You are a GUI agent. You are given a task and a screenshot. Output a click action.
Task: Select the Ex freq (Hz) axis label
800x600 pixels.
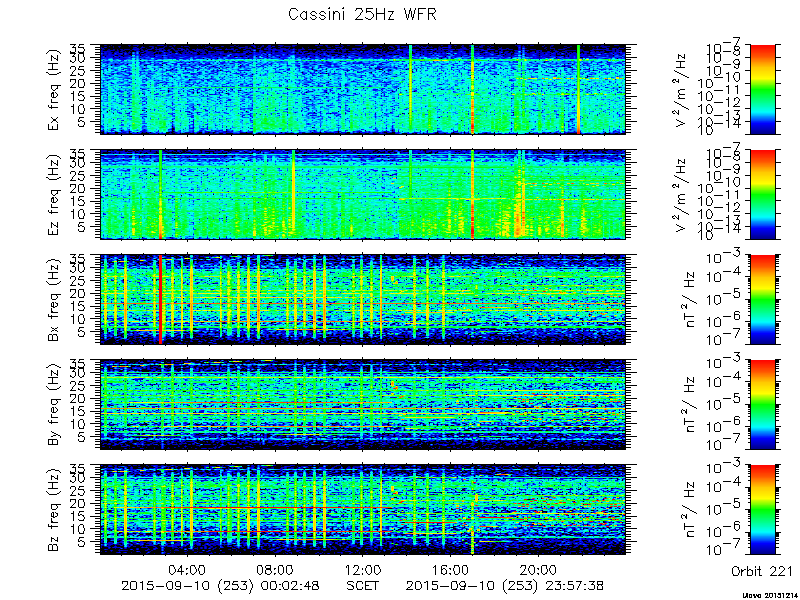pyautogui.click(x=55, y=89)
